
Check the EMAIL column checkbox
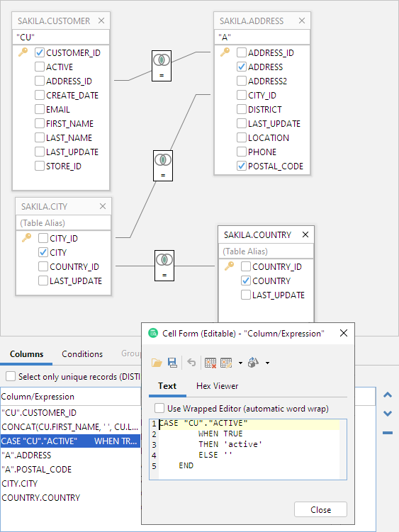click(x=40, y=109)
